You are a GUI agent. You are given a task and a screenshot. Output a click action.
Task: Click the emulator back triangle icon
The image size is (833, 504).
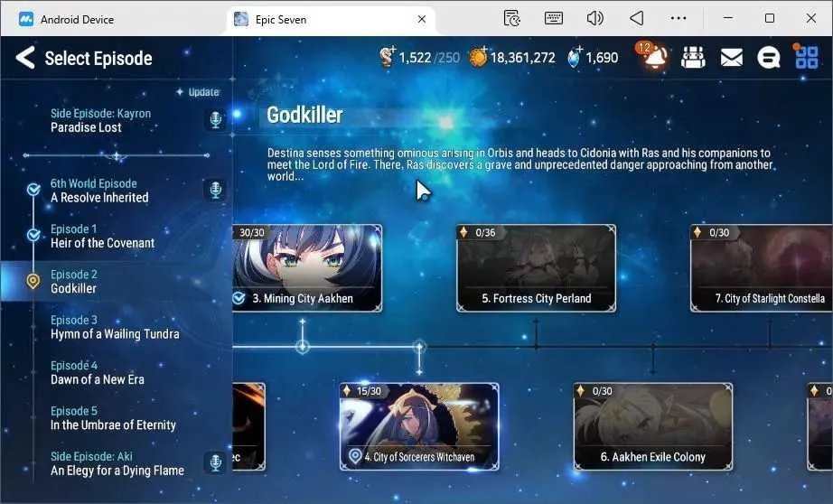tap(636, 19)
